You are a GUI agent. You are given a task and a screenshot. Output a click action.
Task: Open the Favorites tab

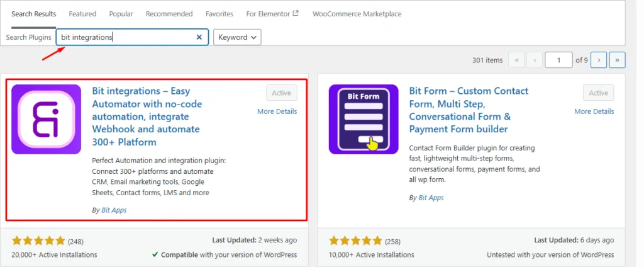pos(219,14)
